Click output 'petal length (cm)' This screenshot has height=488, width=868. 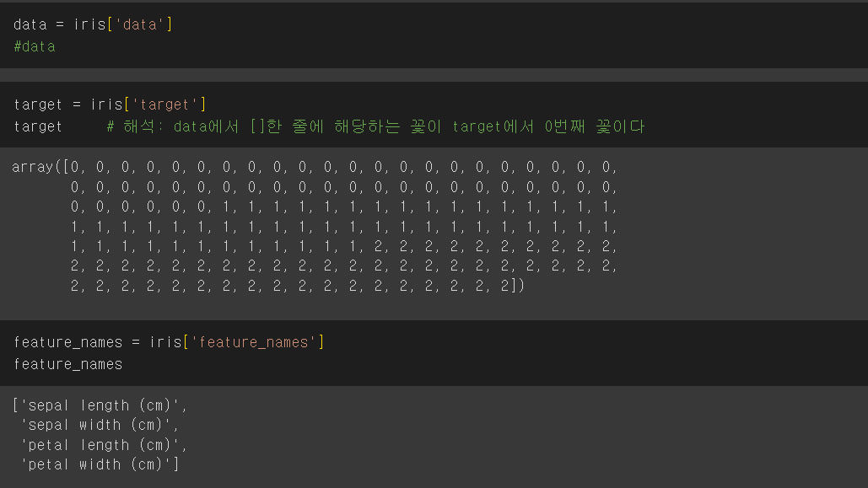[x=104, y=445]
